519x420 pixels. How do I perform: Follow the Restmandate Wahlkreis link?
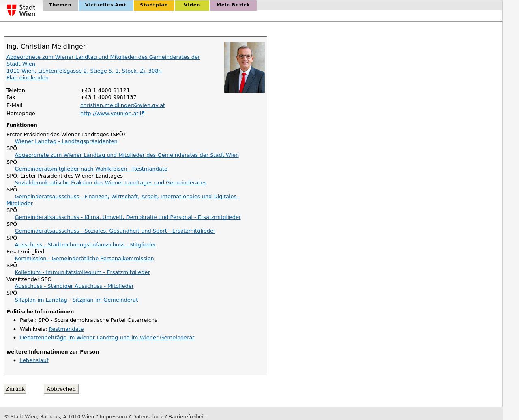coord(66,329)
